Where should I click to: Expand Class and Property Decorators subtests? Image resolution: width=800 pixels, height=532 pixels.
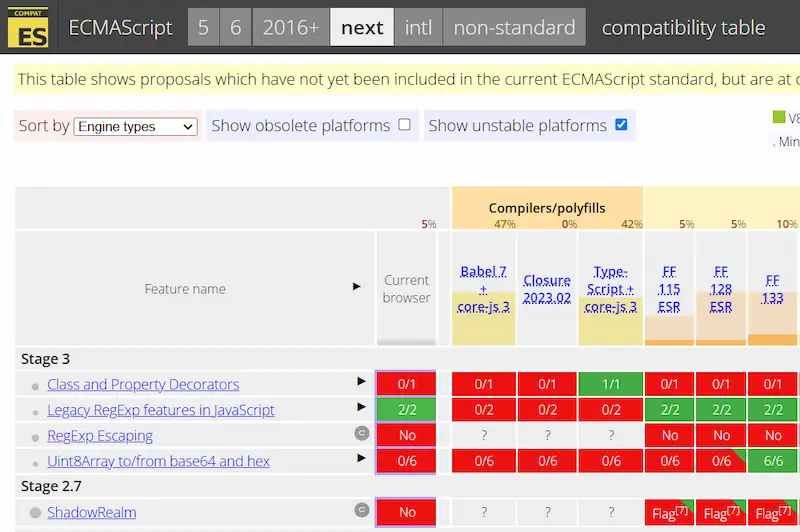tap(361, 382)
